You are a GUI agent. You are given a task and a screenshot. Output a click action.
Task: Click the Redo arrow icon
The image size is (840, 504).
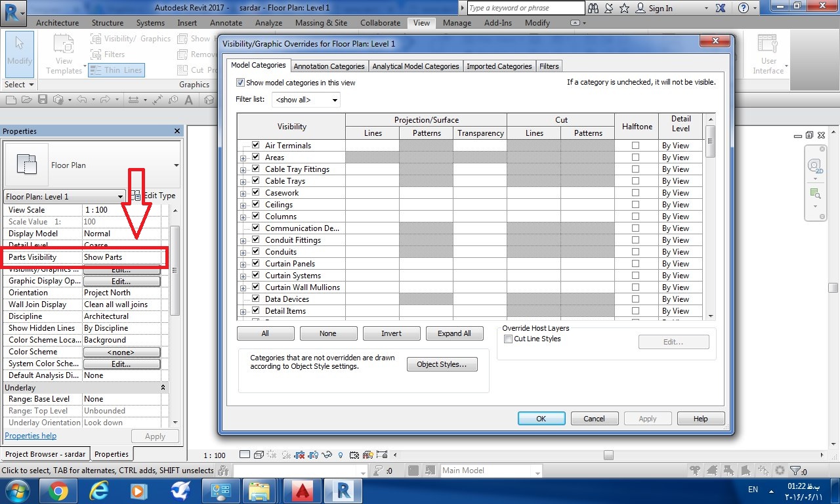coord(105,100)
